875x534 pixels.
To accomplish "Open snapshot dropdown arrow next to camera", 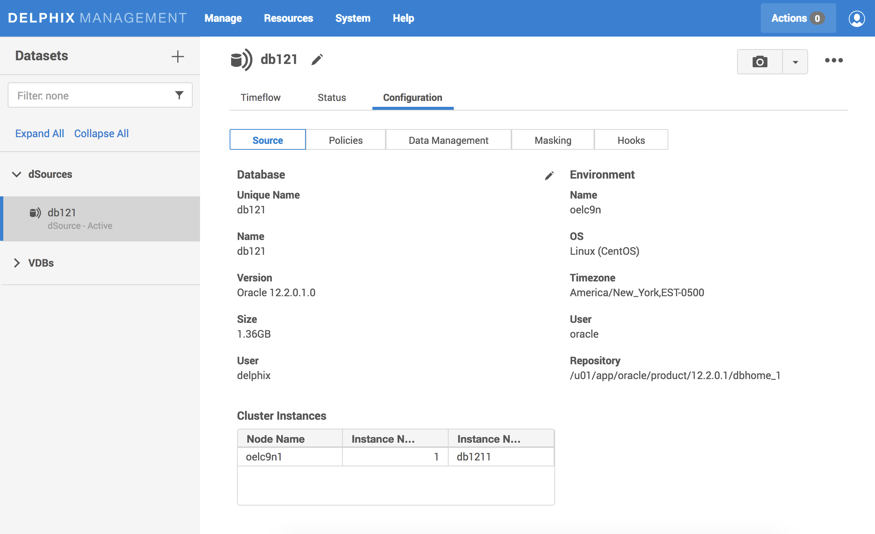I will click(795, 62).
